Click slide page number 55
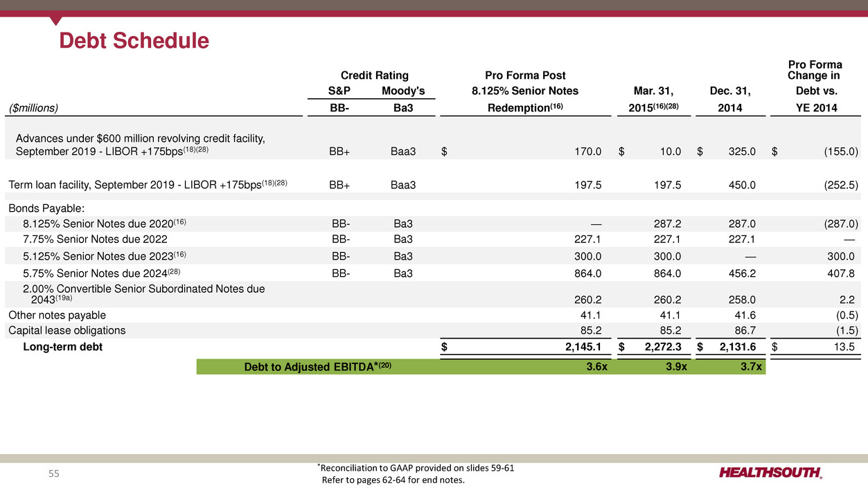Screen dimensions: 868x488 click(x=54, y=473)
